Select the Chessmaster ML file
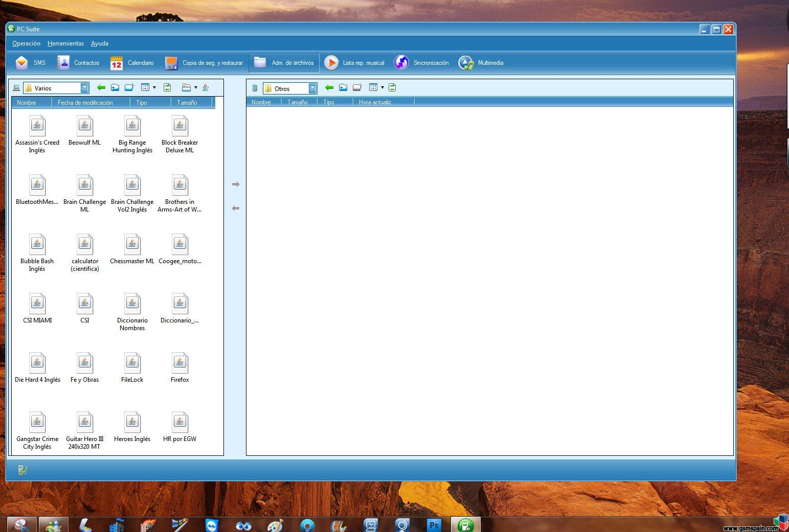Screen dimensions: 789x532 pos(132,250)
